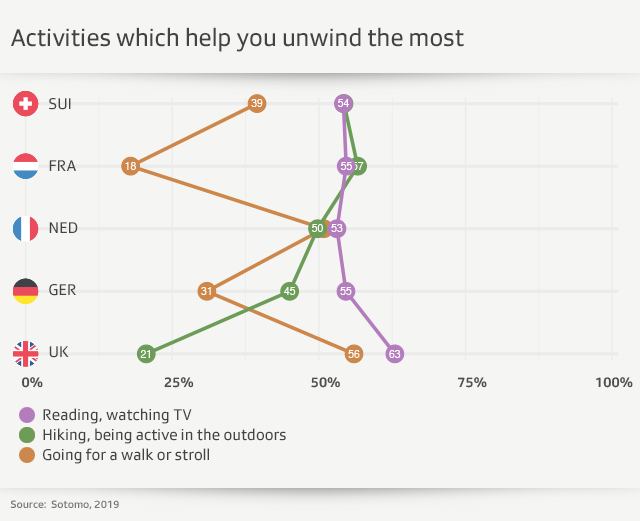
Task: Click the Switzerland flag icon
Action: click(26, 103)
